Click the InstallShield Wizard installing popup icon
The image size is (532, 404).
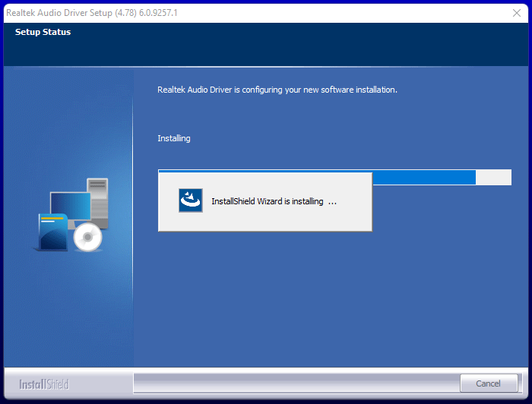click(190, 200)
